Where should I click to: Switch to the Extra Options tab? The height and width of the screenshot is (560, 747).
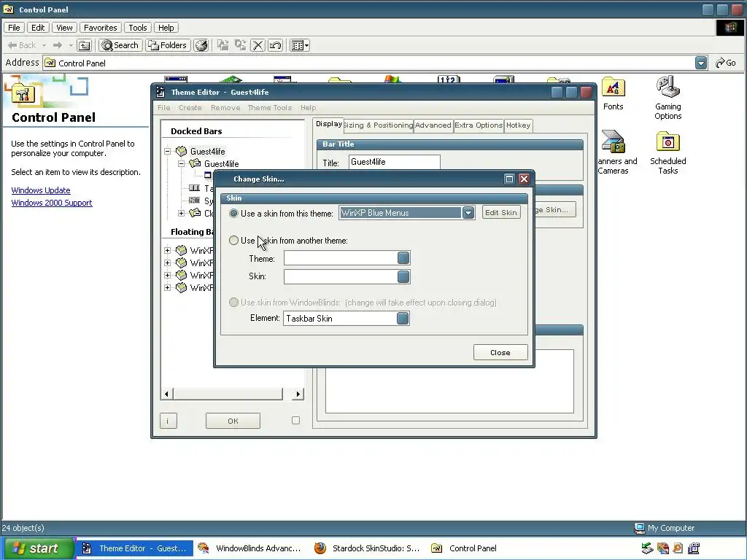coord(479,125)
